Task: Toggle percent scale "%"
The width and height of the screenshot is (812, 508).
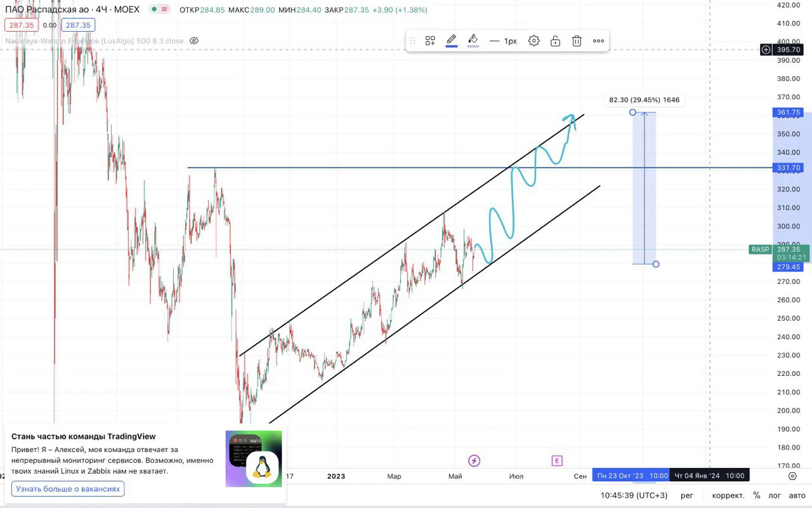Action: pyautogui.click(x=756, y=495)
